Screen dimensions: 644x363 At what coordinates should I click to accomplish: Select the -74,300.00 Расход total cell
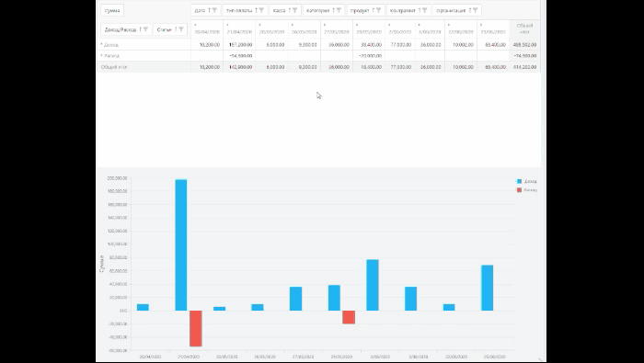tap(524, 56)
